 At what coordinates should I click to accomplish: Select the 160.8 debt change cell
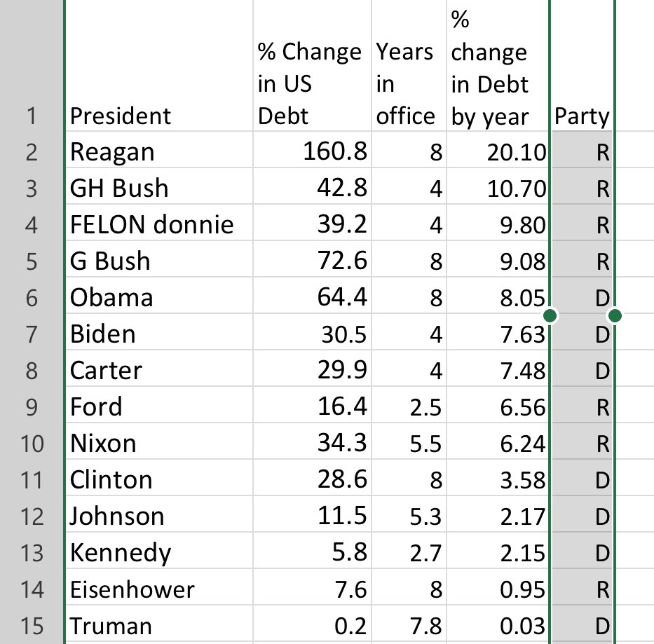click(334, 152)
